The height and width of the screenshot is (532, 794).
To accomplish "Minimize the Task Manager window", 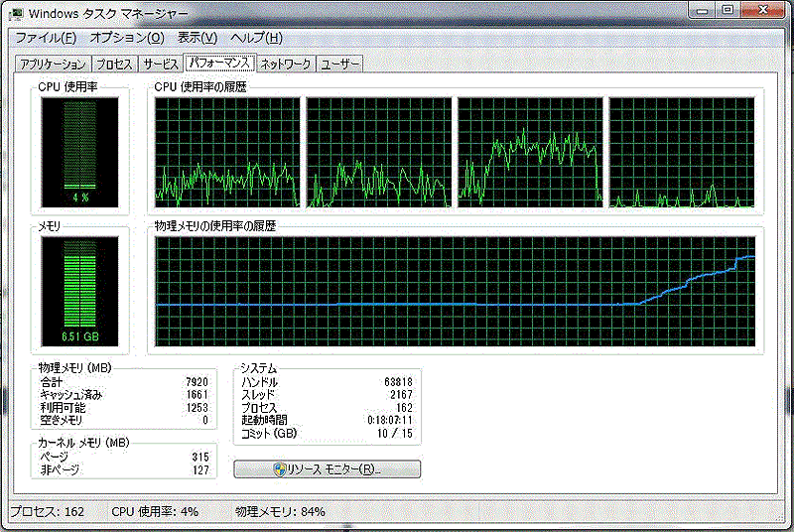I will coord(702,10).
